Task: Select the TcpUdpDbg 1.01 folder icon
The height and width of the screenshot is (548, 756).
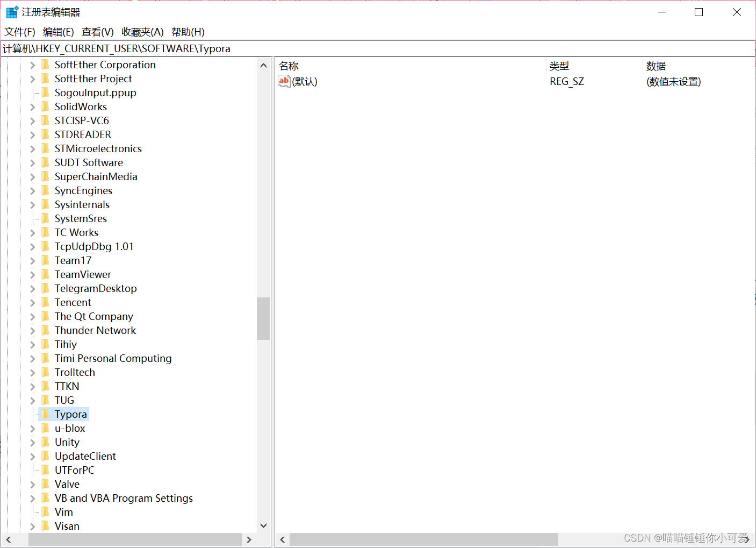Action: tap(46, 246)
